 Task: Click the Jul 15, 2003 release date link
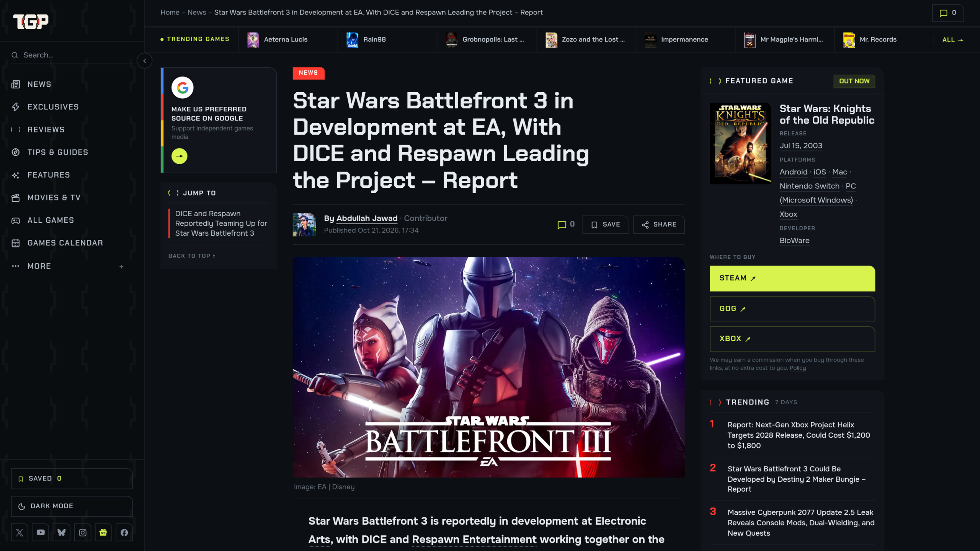[x=801, y=146]
